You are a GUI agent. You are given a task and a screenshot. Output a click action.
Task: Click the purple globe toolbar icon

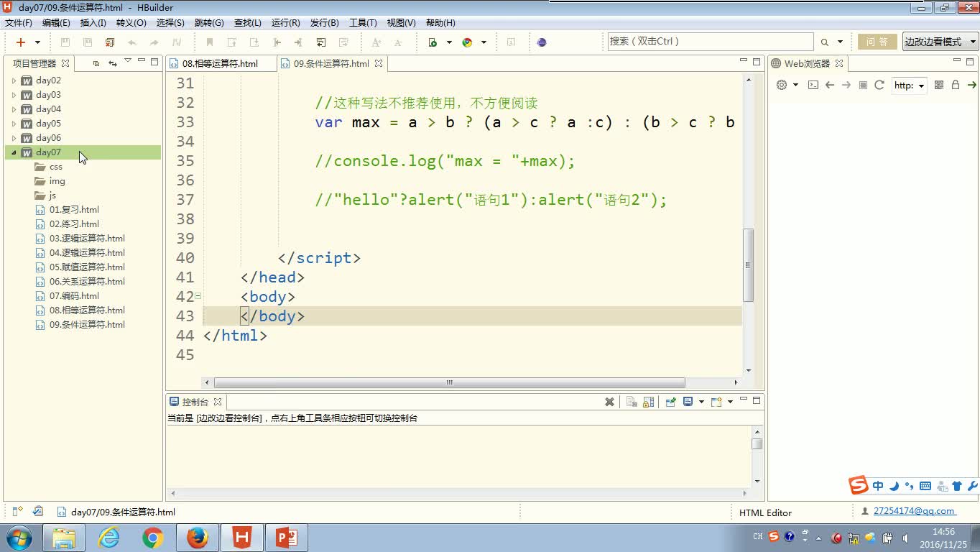pos(542,42)
